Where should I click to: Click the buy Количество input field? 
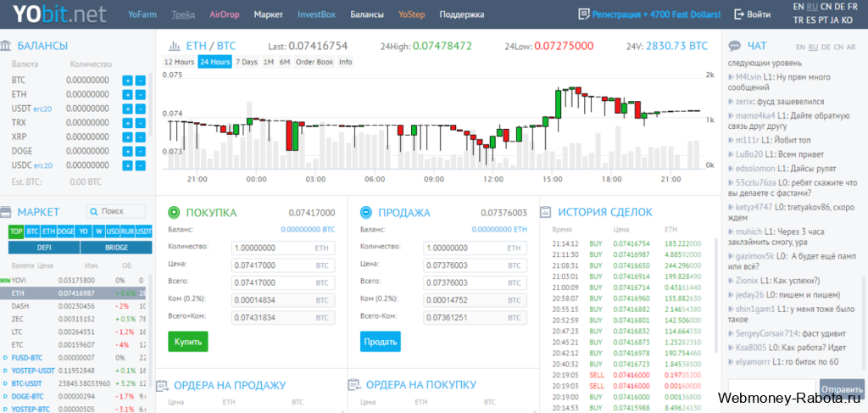click(x=283, y=248)
